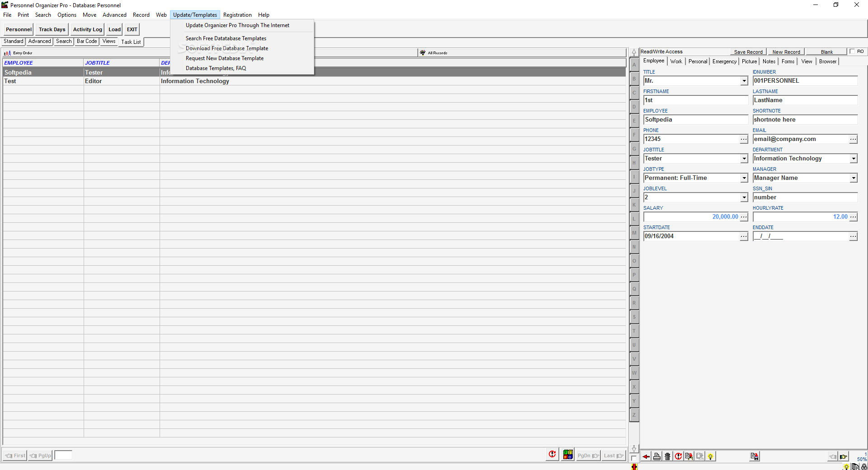This screenshot has width=868, height=470.
Task: Click the copy record document icon
Action: (x=689, y=456)
